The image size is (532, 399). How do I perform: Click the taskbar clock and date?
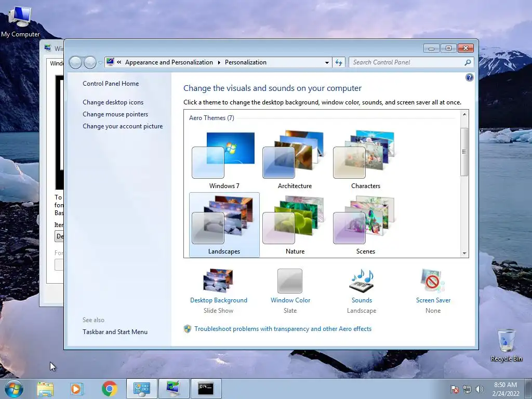coord(506,389)
